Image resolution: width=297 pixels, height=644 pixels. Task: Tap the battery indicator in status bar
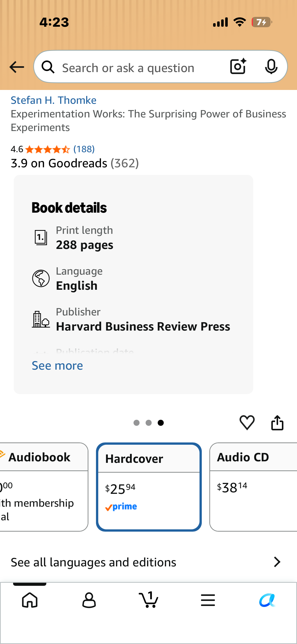click(x=262, y=22)
